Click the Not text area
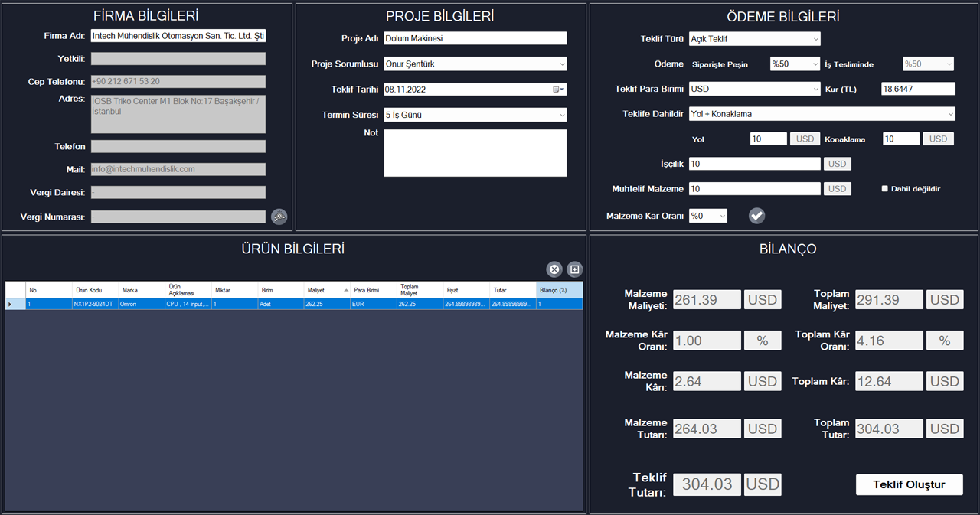Viewport: 980px width, 515px height. coord(475,153)
